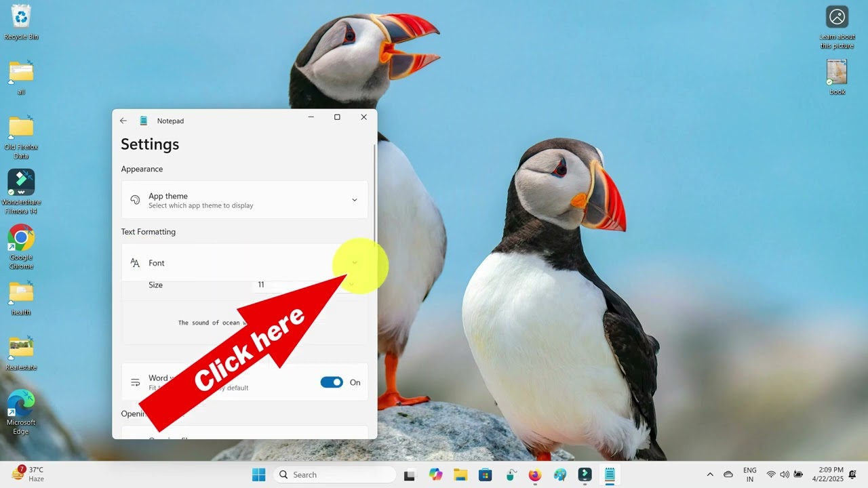Open the Microsoft Edge desktop shortcut

point(21,413)
